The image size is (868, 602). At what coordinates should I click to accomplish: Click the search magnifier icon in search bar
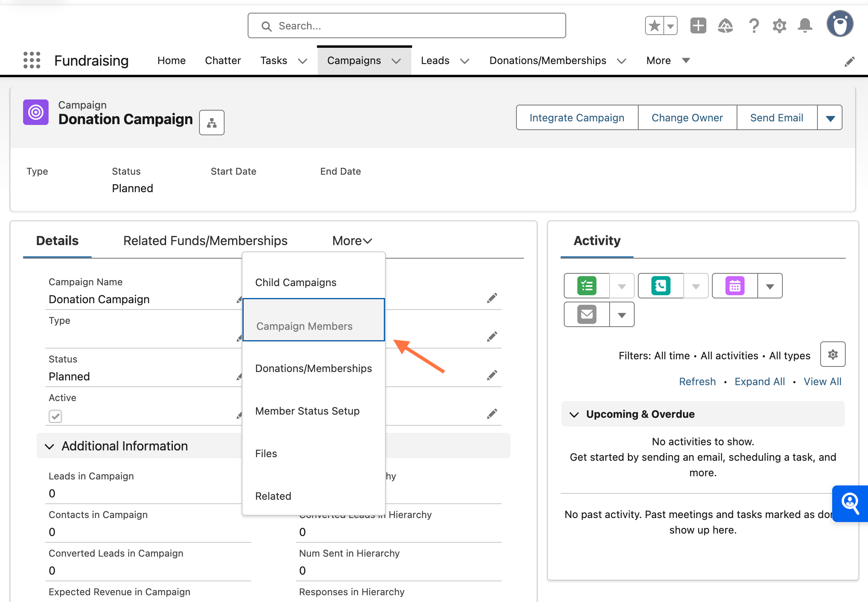click(266, 26)
